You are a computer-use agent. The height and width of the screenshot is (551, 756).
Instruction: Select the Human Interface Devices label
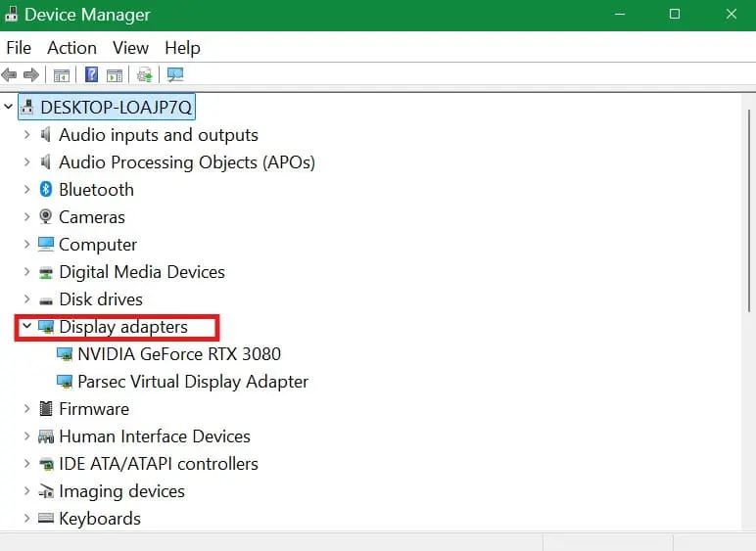(155, 436)
